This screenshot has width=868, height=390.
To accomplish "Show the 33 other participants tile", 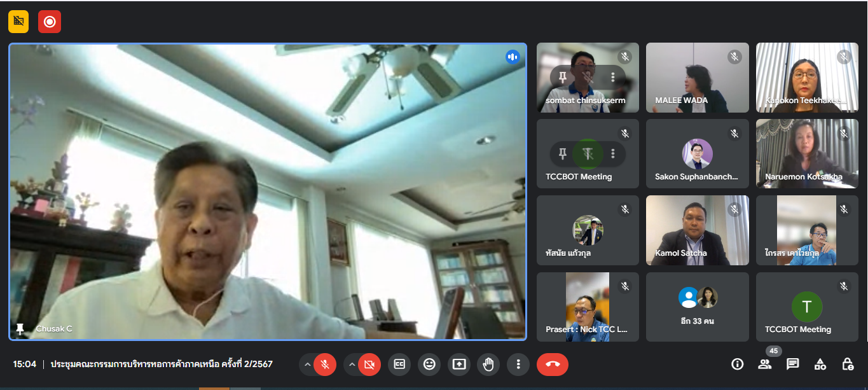I will (x=697, y=307).
